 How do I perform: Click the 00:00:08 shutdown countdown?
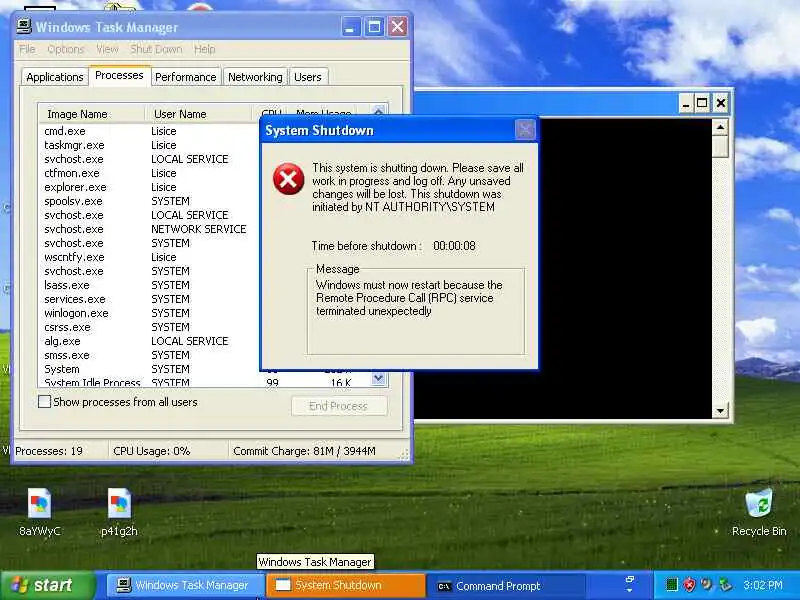pos(454,246)
